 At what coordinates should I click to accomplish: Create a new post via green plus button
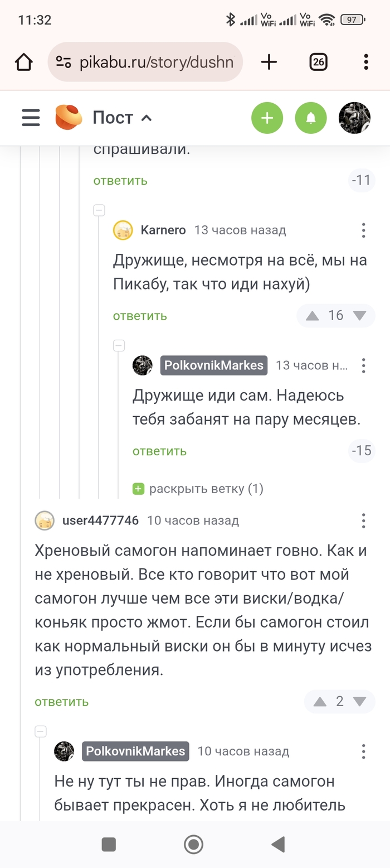267,118
